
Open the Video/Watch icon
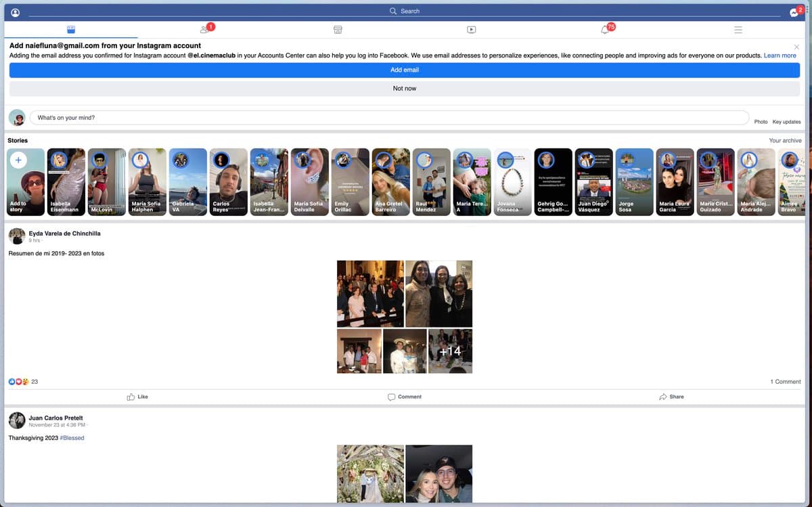coord(472,29)
